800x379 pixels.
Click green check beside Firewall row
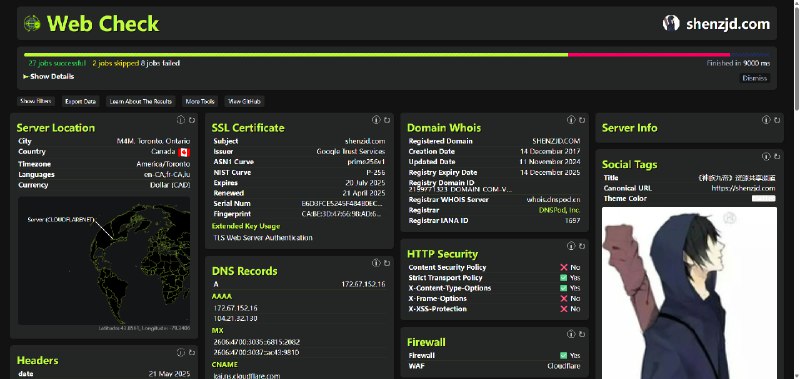pyautogui.click(x=564, y=355)
